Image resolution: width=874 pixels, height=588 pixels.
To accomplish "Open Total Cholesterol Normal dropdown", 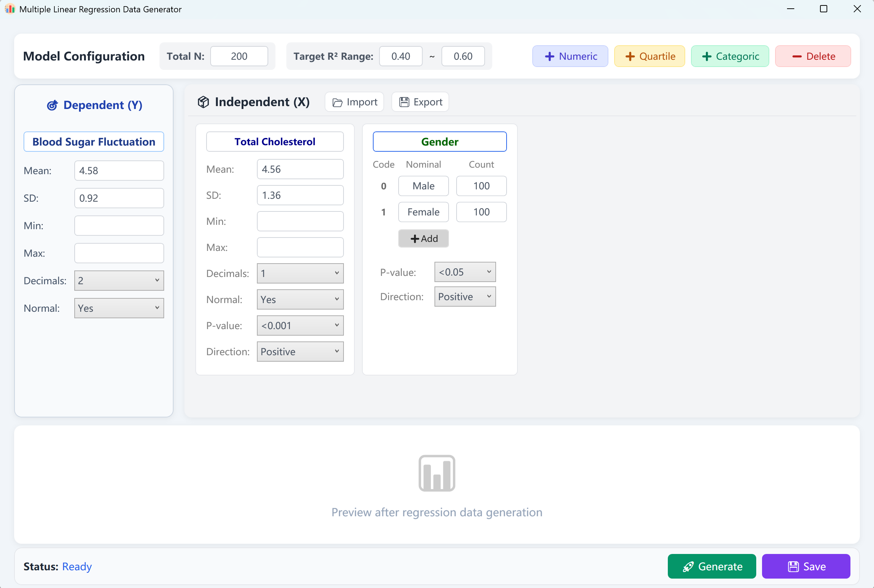I will coord(300,299).
